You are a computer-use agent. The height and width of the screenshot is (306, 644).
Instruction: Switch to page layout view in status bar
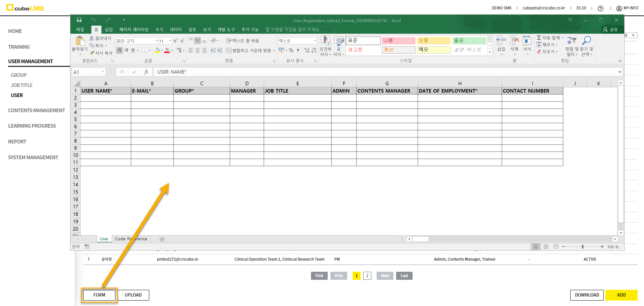(546, 247)
